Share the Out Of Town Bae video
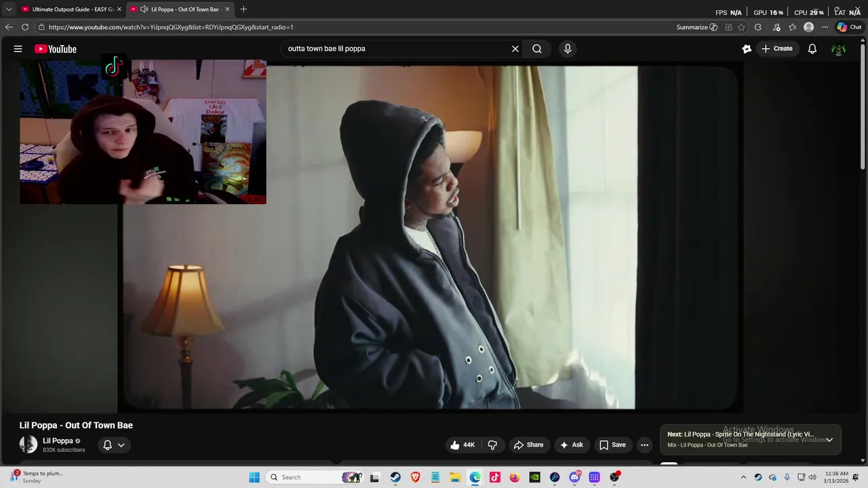Image resolution: width=868 pixels, height=488 pixels. [x=528, y=445]
